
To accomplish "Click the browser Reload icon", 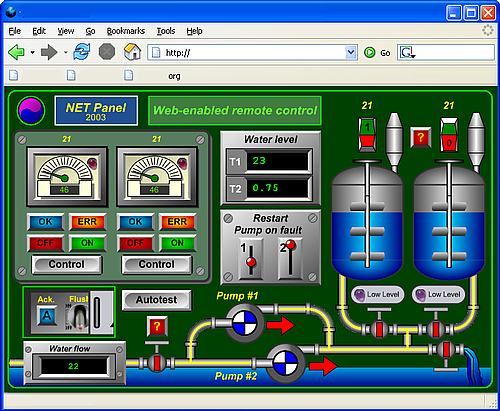I will coord(82,52).
